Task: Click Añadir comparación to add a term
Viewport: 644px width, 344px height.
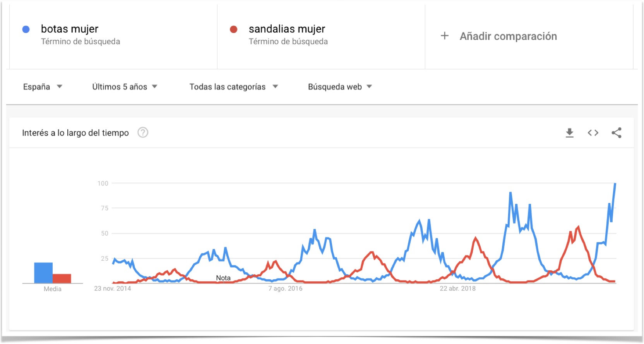Action: point(508,36)
